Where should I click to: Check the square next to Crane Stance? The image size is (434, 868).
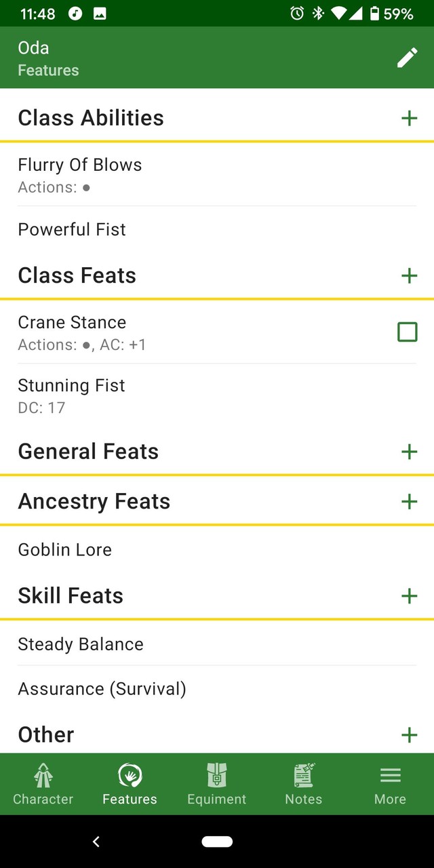[407, 332]
